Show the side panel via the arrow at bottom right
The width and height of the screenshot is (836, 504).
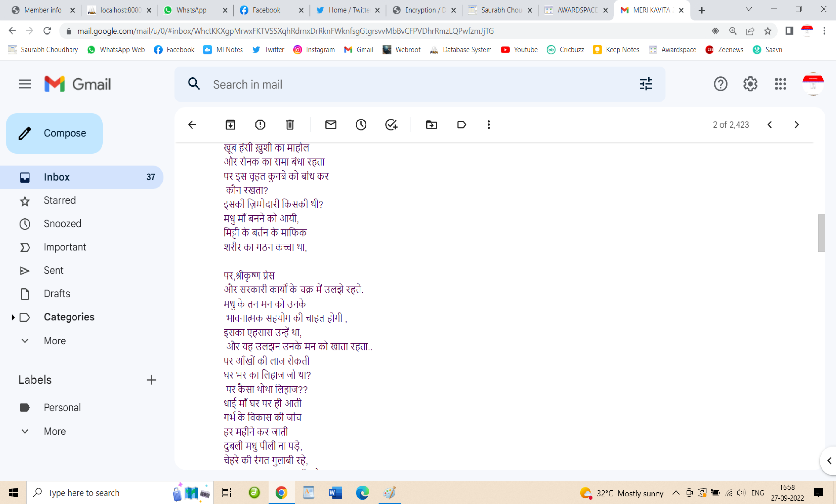(x=829, y=461)
